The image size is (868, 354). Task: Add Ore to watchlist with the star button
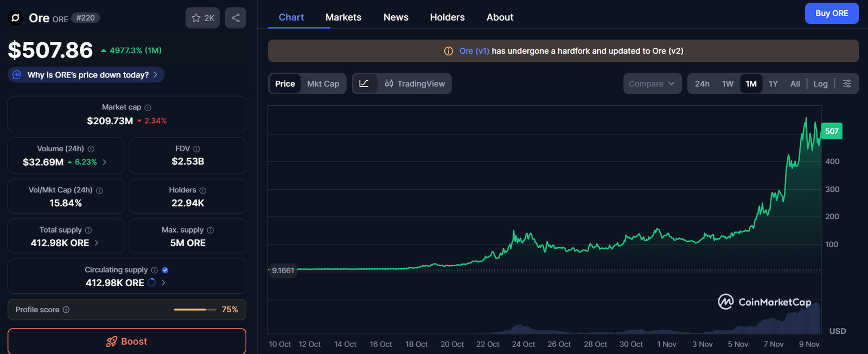(x=203, y=18)
